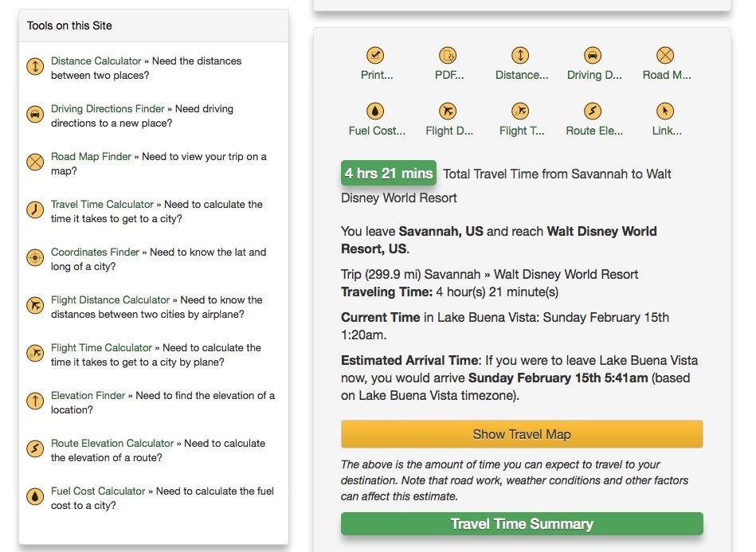Image resolution: width=756 pixels, height=552 pixels.
Task: Click the Distance arrows icon in the results panel
Action: pos(520,56)
